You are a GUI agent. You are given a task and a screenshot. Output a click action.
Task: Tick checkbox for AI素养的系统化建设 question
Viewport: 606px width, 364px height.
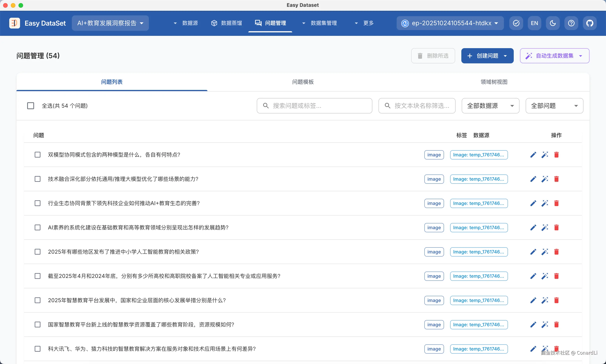click(x=38, y=228)
